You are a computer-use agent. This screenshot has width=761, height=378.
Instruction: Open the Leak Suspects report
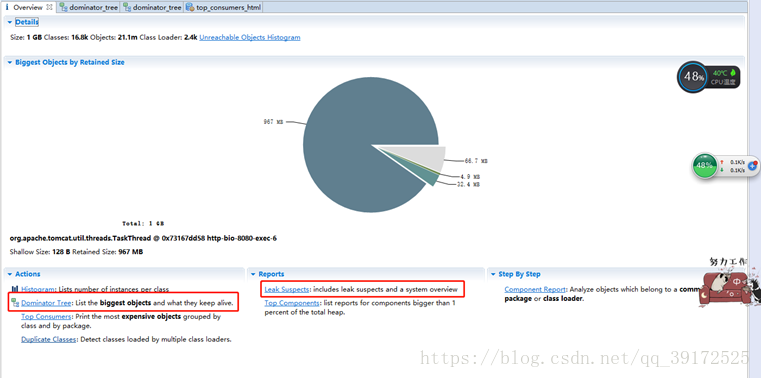click(x=286, y=289)
